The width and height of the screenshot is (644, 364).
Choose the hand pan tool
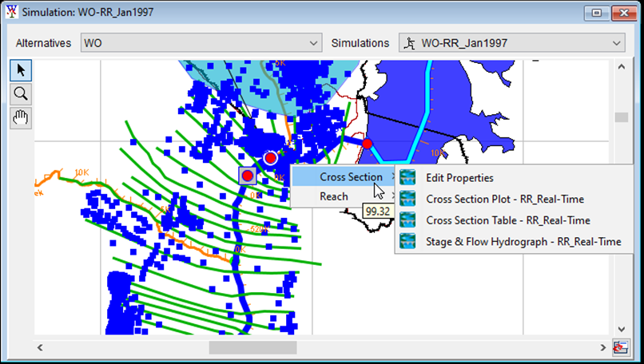coord(21,118)
